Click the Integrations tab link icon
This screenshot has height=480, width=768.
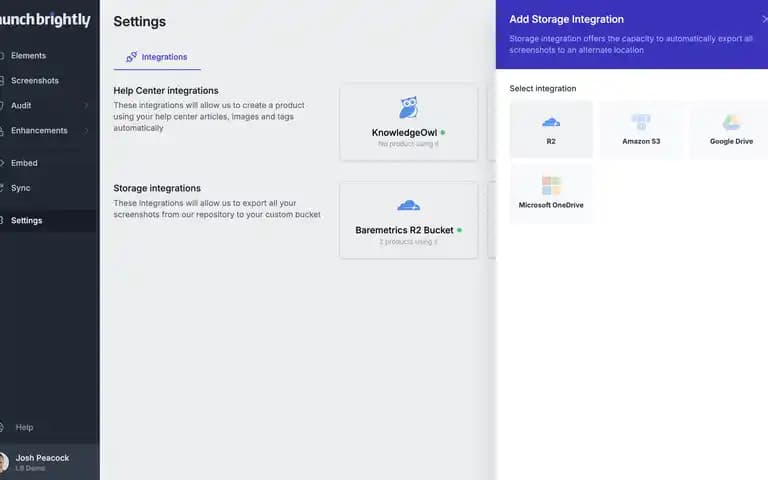tap(131, 57)
